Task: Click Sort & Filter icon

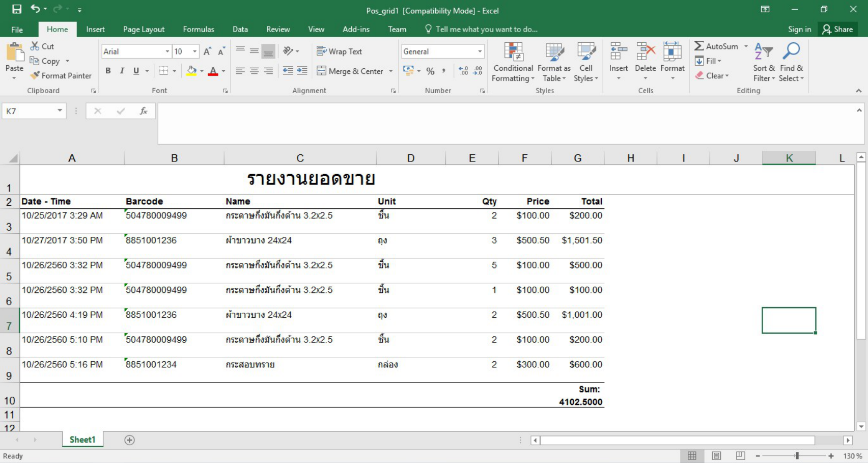Action: [764, 51]
